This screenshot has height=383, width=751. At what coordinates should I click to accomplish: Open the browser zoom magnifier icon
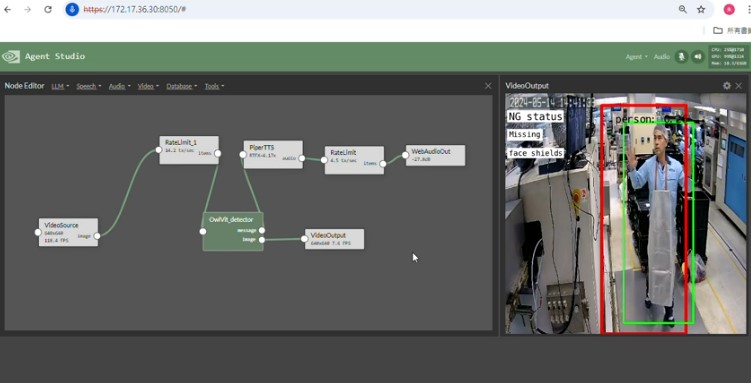point(683,10)
